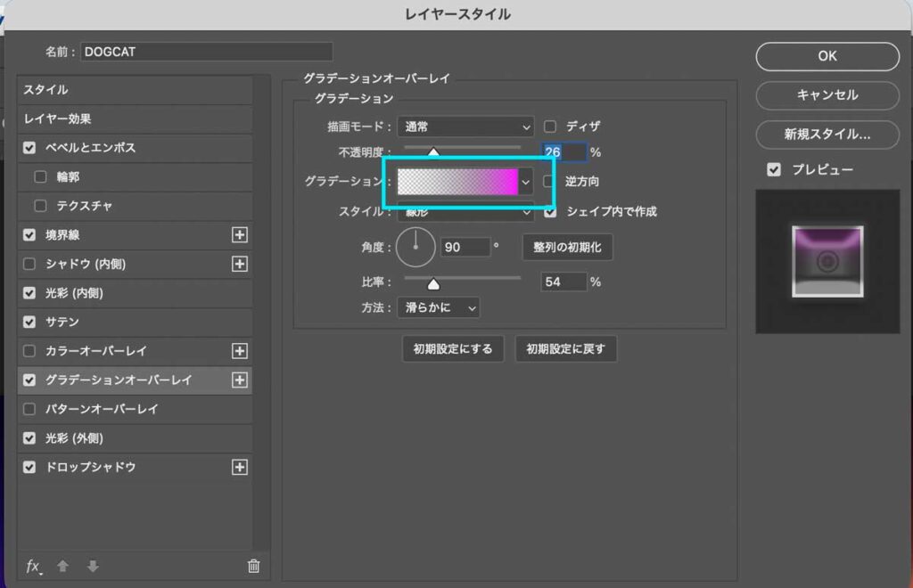The width and height of the screenshot is (913, 588).
Task: Click the fx icon at bottom left
Action: [x=33, y=566]
